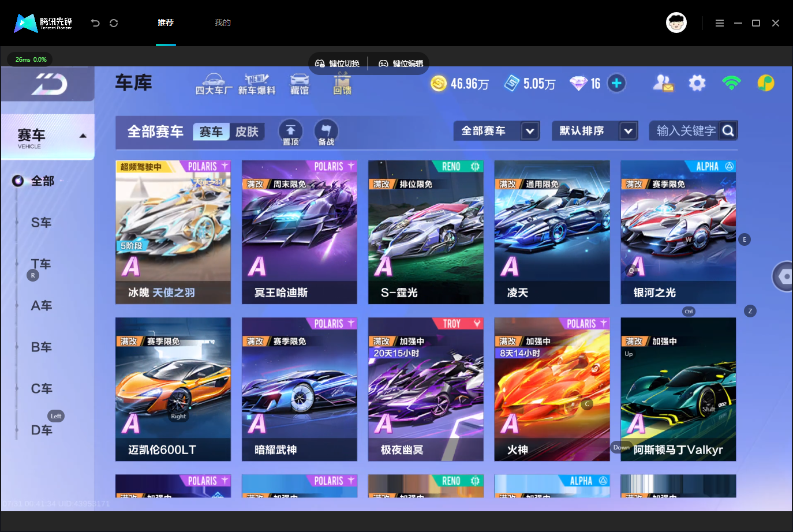Select S车 category
The image size is (793, 532).
click(x=42, y=223)
